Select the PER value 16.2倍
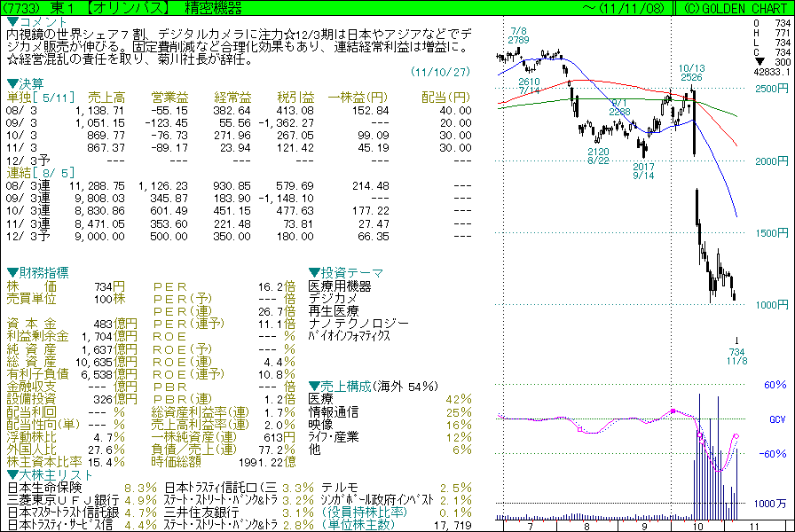The width and height of the screenshot is (795, 532). (277, 286)
